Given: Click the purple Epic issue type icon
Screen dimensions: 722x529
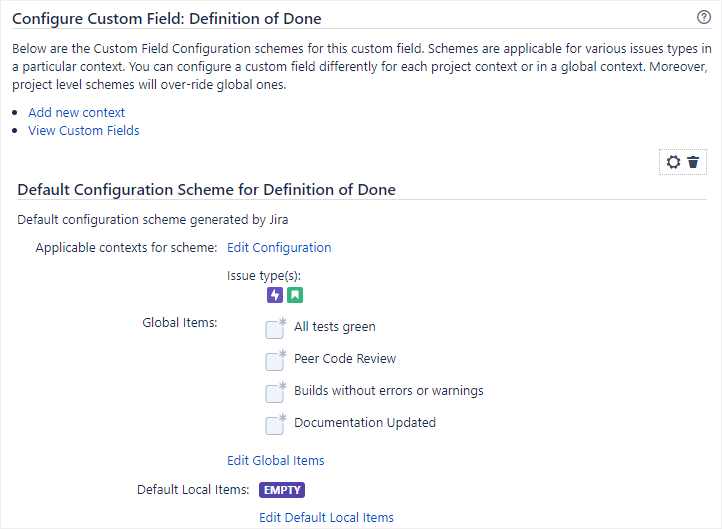Looking at the screenshot, I should pos(275,295).
